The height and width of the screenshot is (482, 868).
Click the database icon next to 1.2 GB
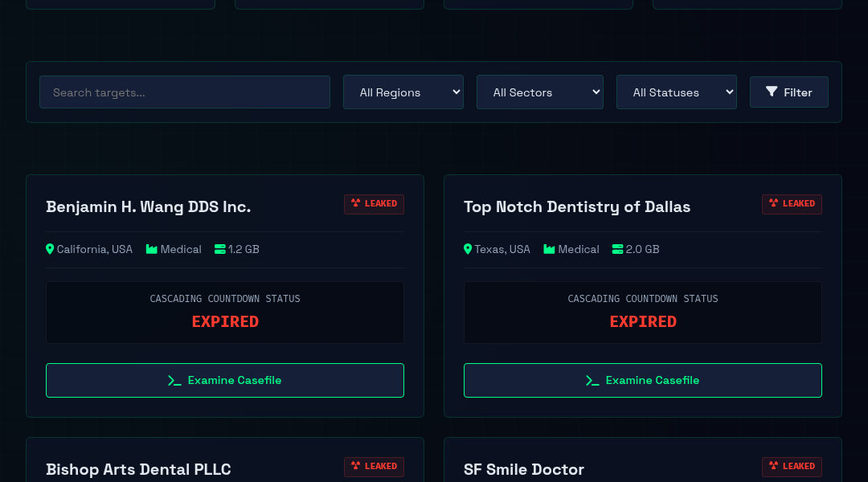[219, 249]
